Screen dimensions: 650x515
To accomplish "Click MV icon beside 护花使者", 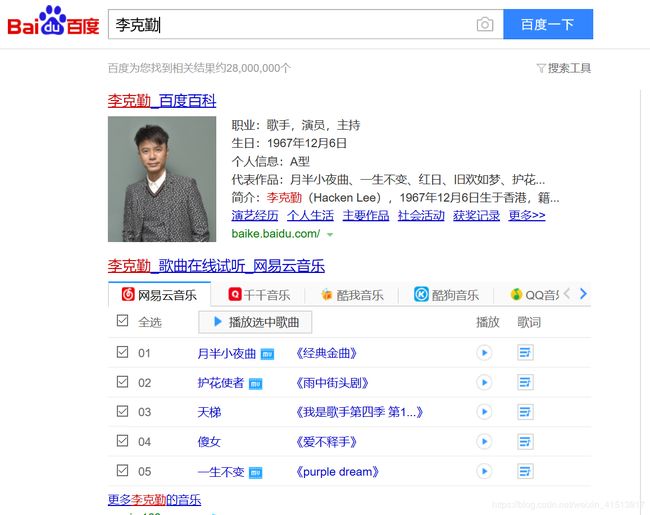I will coord(255,384).
